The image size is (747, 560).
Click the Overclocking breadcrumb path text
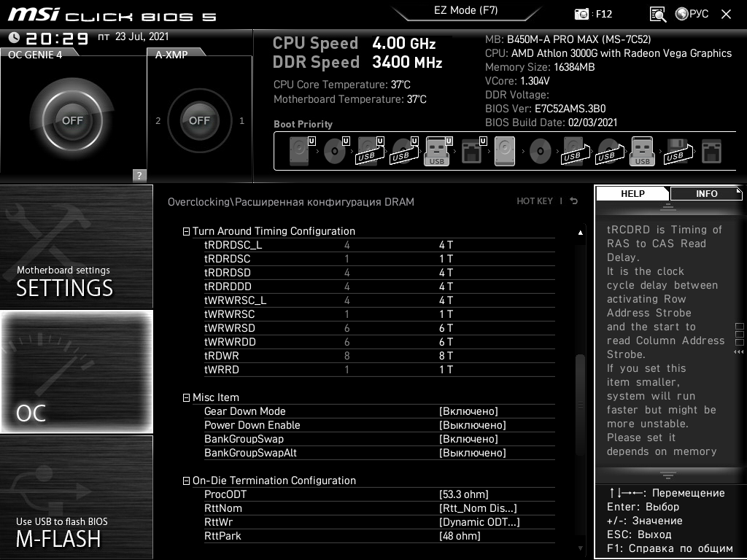point(291,202)
